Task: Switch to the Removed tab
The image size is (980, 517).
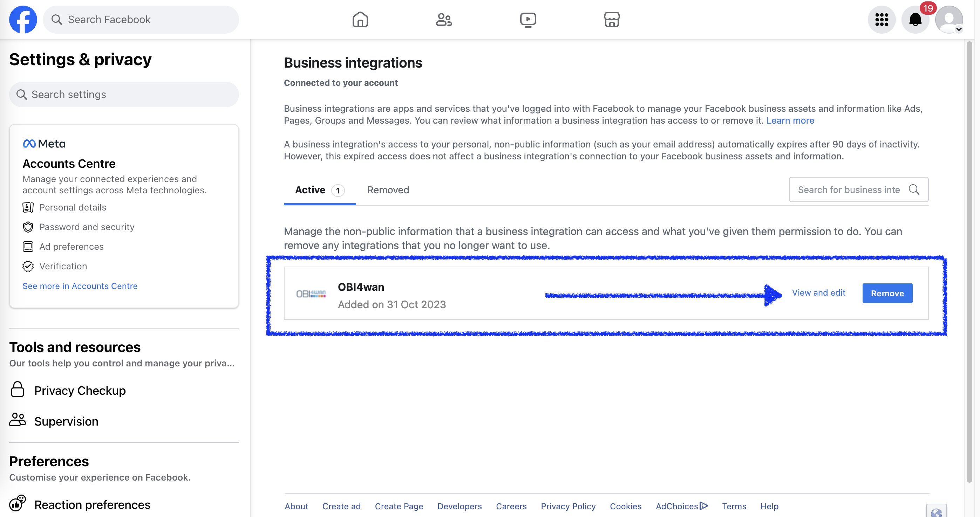Action: 388,190
